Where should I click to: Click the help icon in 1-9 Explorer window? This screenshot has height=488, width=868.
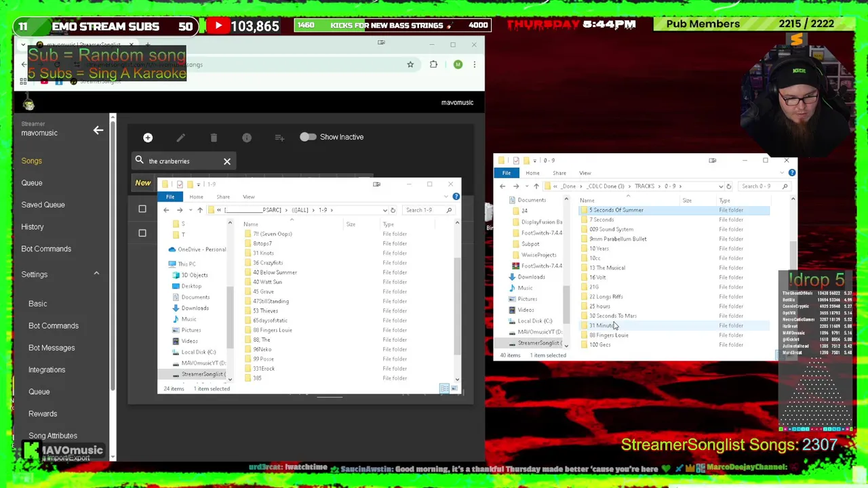point(456,197)
